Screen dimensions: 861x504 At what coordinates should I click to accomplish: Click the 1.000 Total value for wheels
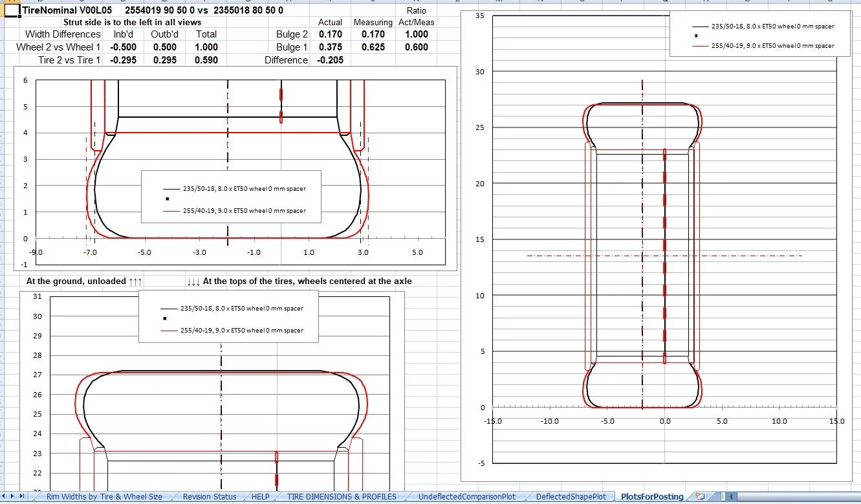pyautogui.click(x=206, y=47)
